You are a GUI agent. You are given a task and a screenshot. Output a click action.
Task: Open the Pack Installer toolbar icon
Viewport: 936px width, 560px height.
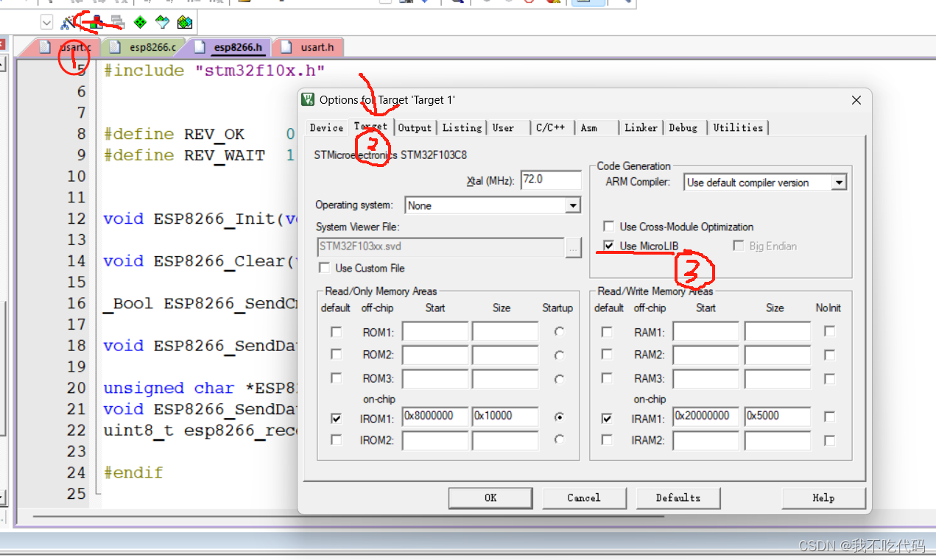(183, 22)
